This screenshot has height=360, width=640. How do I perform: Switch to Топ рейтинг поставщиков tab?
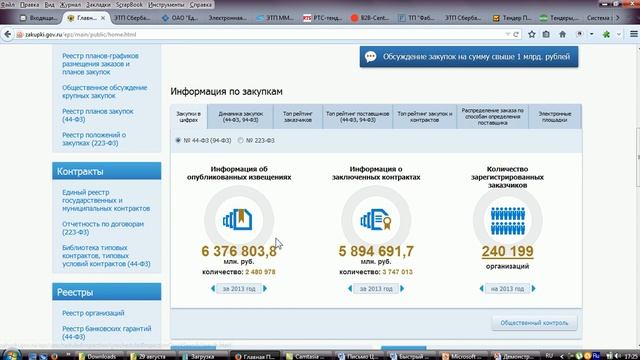point(358,117)
